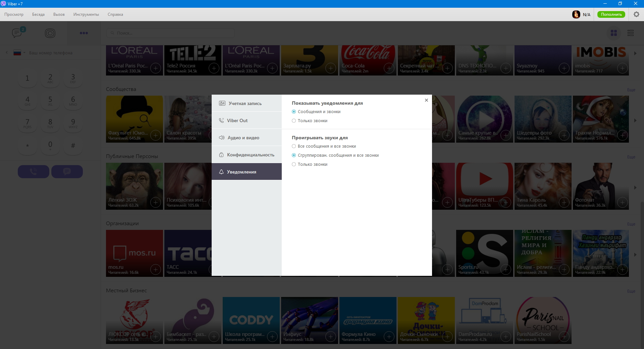This screenshot has height=349, width=644.
Task: Click the page vertical scrollbar
Action: pyautogui.click(x=642, y=275)
